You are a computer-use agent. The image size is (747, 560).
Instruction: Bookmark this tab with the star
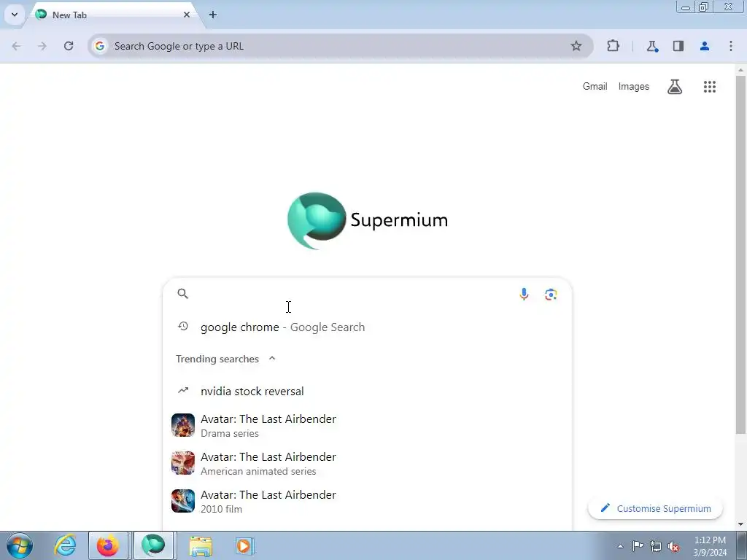576,46
